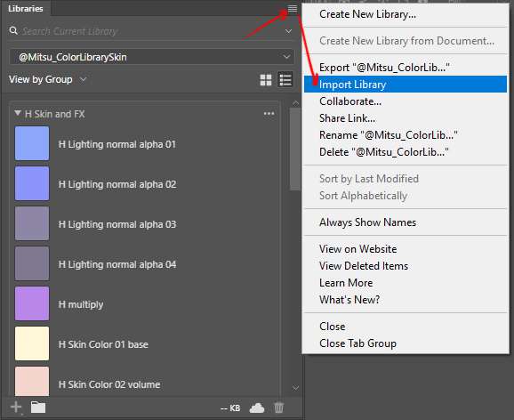Viewport: 514px width, 420px height.
Task: Choose Close Tab Group menu item
Action: point(406,343)
